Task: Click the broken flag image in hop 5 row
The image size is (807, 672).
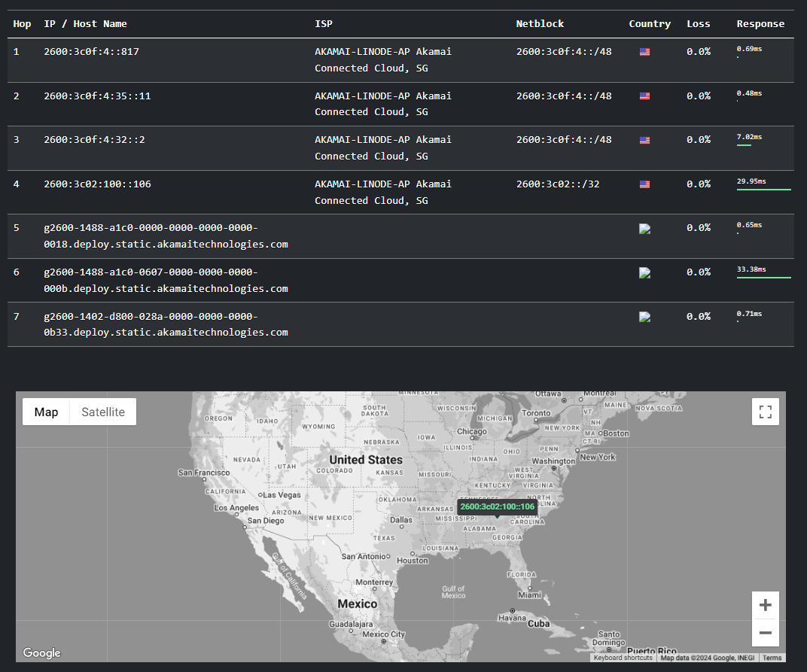Action: click(x=644, y=229)
